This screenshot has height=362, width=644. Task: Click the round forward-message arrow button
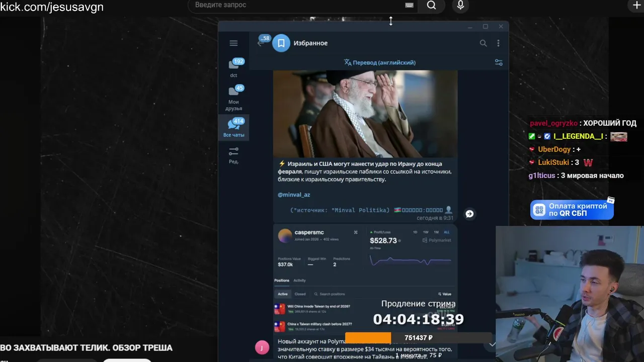(x=469, y=214)
